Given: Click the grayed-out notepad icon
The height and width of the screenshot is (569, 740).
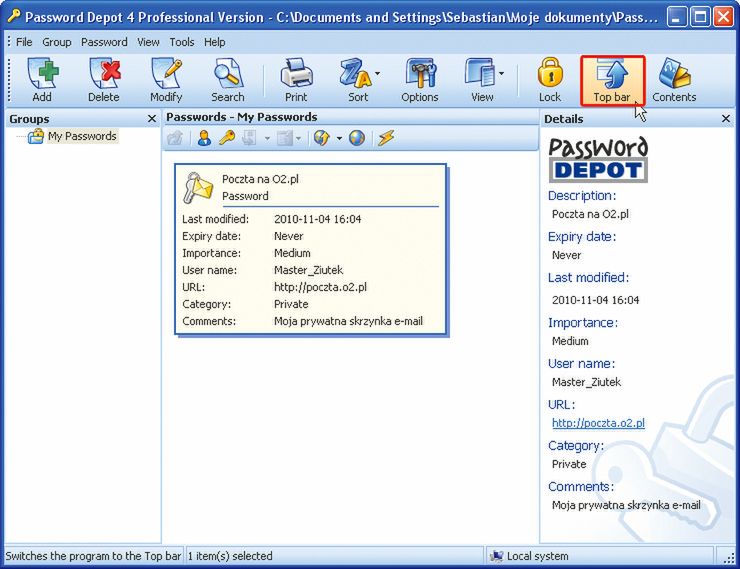Looking at the screenshot, I should click(285, 138).
